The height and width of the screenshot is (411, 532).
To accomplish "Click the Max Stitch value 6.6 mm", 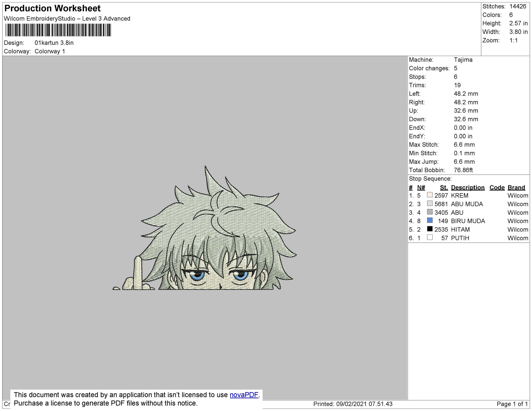I will [464, 145].
